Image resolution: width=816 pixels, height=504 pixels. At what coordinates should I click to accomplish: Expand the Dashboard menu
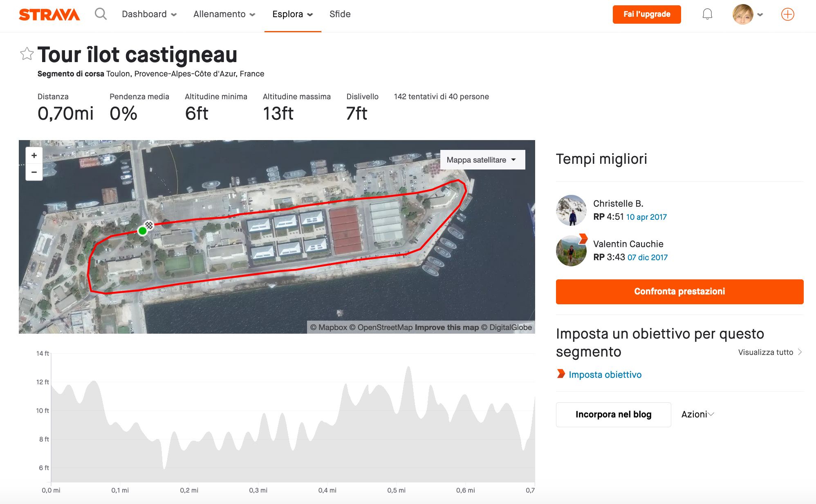pyautogui.click(x=149, y=14)
